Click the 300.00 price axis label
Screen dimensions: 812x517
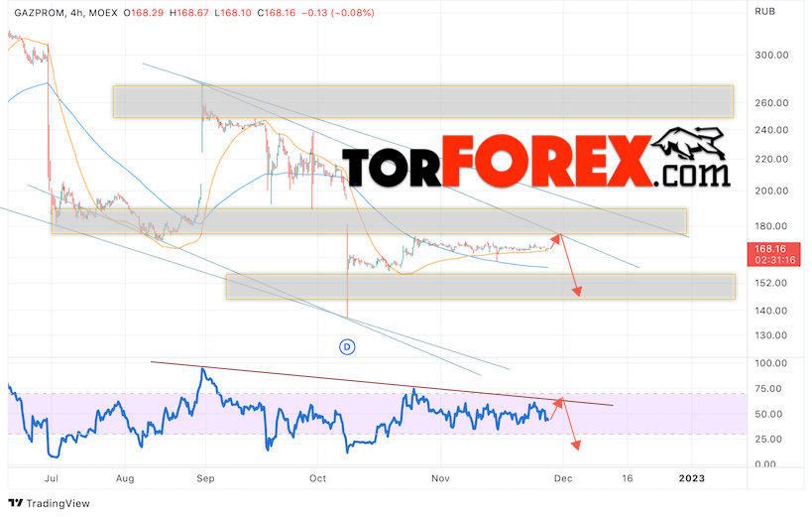(771, 55)
